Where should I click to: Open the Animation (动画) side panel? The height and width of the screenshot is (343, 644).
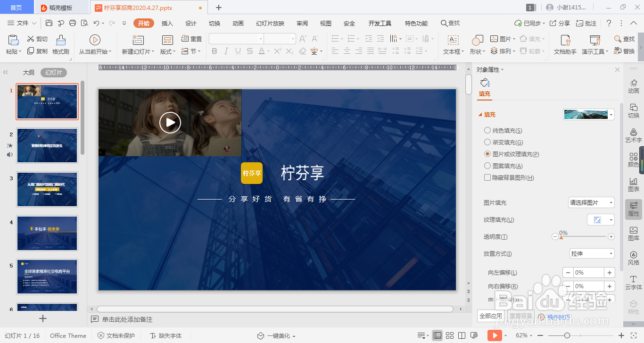634,86
